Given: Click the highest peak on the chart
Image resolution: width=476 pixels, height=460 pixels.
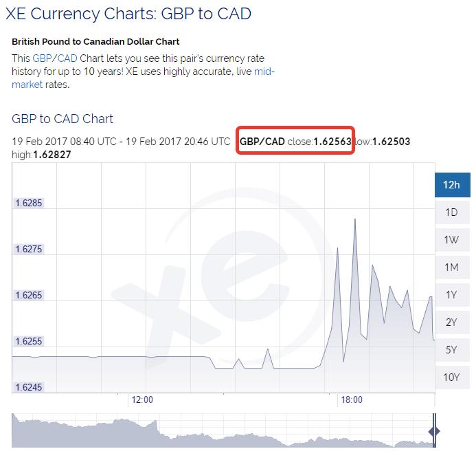Looking at the screenshot, I should click(355, 219).
